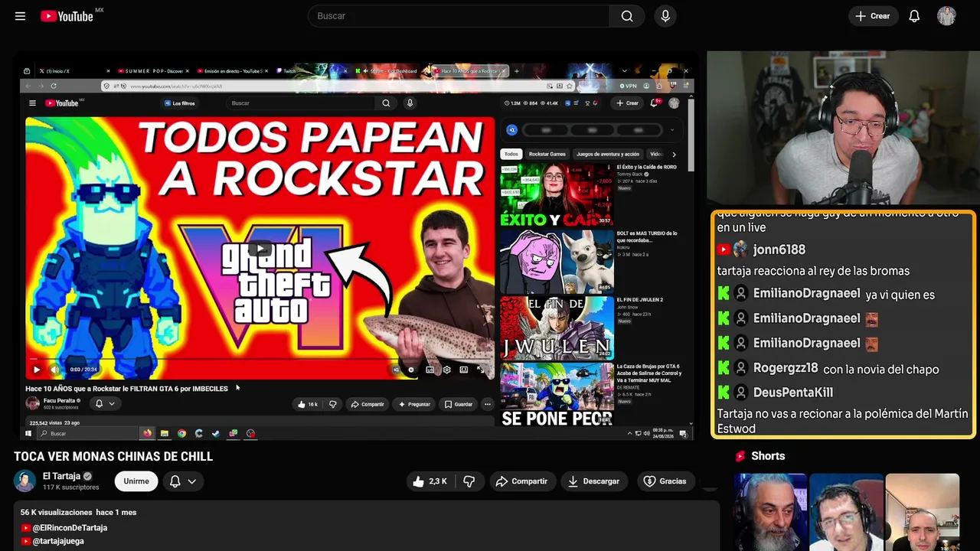
Task: Click the video title 'TOCA VER MONAS CHINAS DE CHILL'
Action: (113, 457)
